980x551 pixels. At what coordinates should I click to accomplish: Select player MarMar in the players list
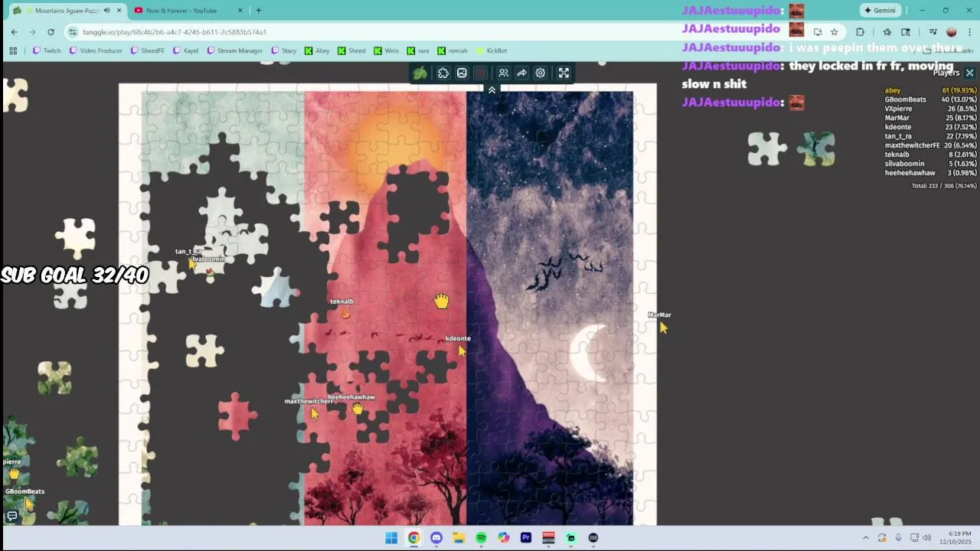click(930, 118)
